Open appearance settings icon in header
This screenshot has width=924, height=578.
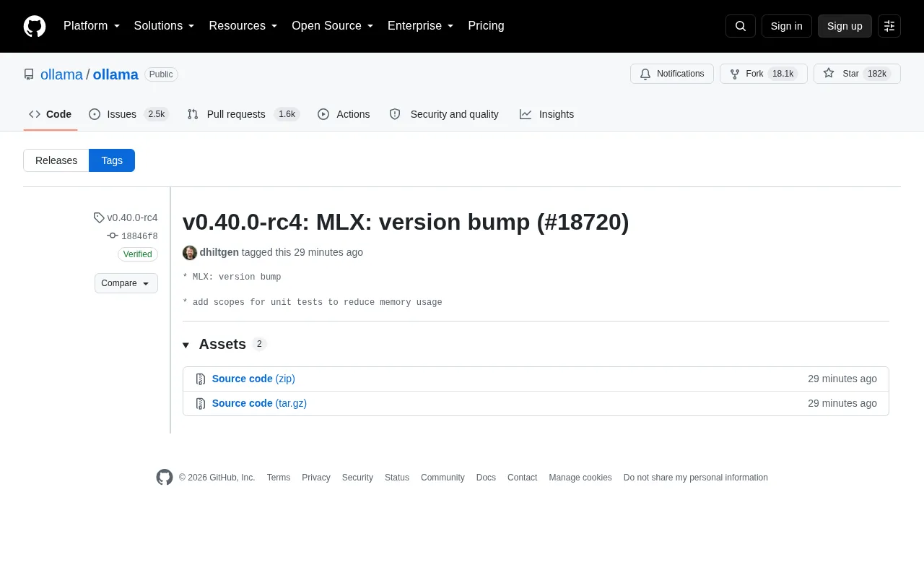(x=889, y=26)
